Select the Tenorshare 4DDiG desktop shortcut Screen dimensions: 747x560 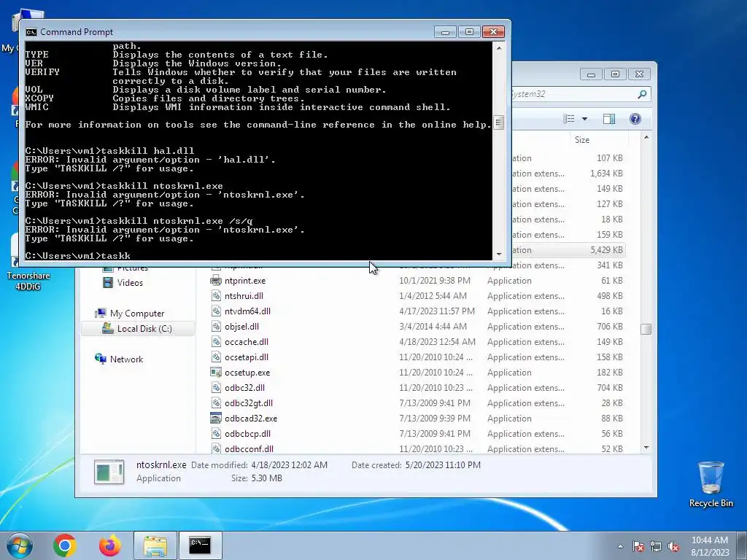pos(28,281)
